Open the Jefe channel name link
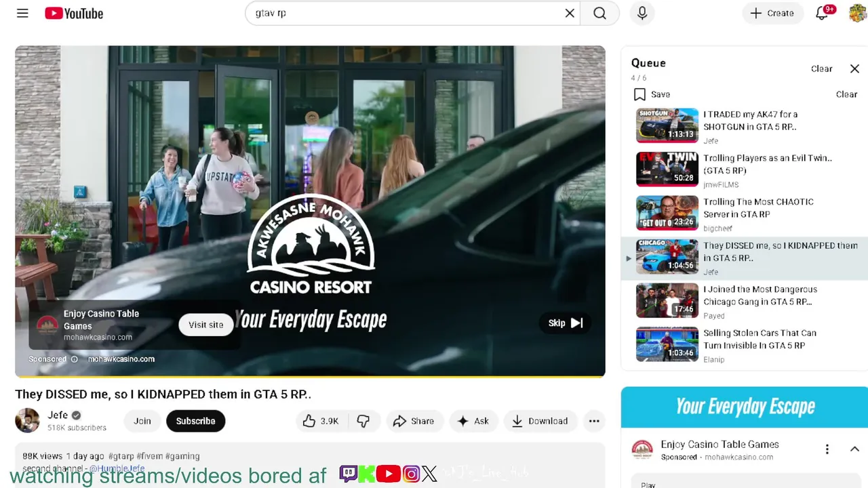 [x=58, y=415]
